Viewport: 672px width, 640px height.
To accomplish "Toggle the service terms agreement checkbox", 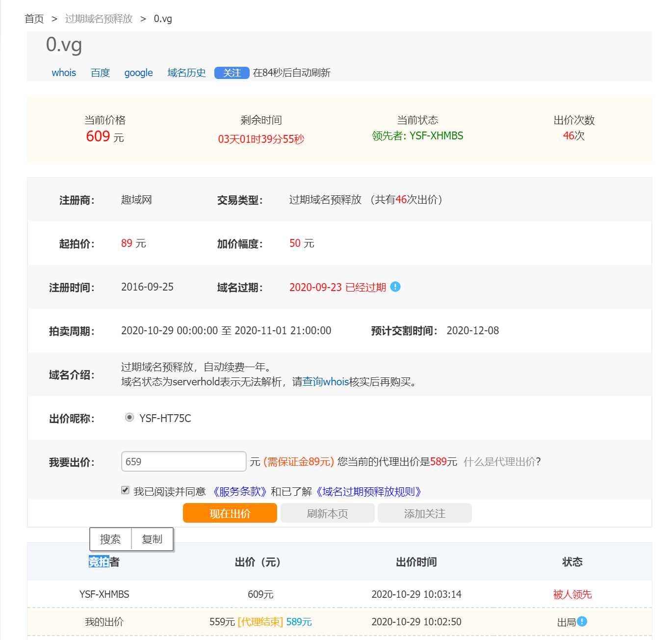I will click(x=126, y=490).
